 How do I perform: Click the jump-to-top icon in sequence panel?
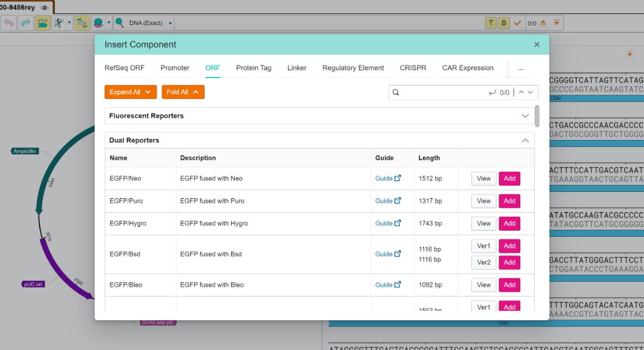(x=629, y=54)
